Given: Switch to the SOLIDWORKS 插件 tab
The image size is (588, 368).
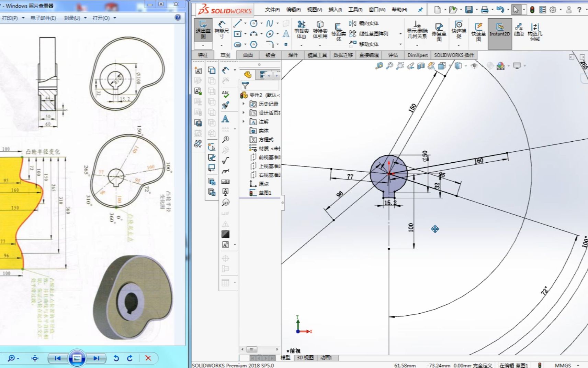Looking at the screenshot, I should pos(454,55).
